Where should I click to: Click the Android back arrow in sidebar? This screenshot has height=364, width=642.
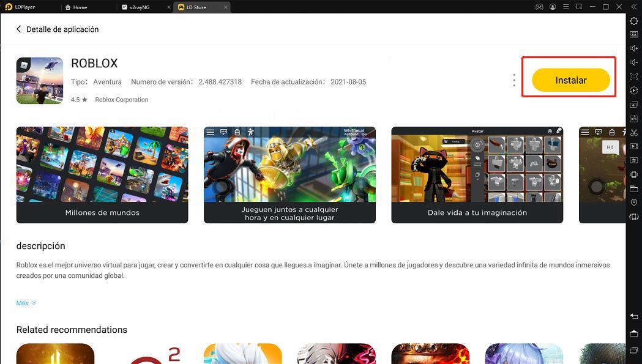(634, 316)
